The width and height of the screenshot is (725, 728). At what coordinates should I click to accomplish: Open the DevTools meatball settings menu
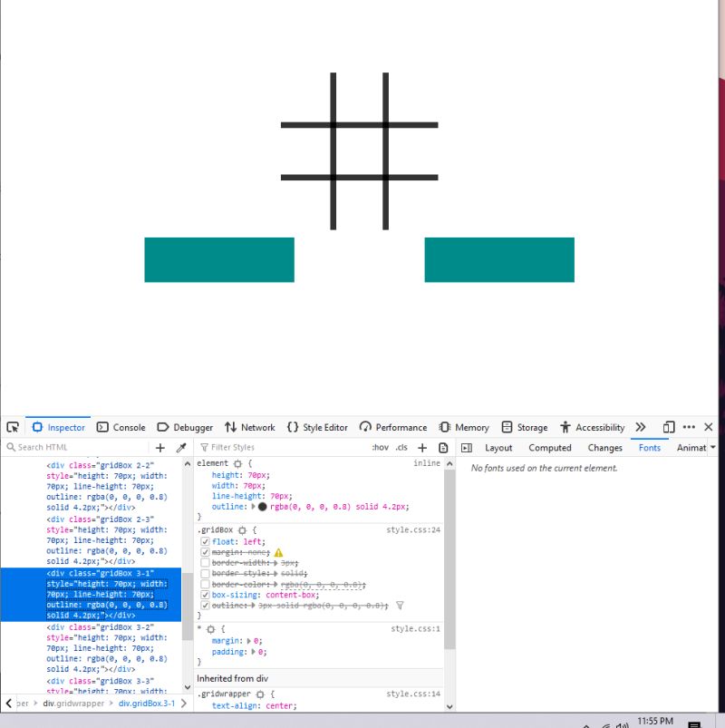click(x=690, y=426)
